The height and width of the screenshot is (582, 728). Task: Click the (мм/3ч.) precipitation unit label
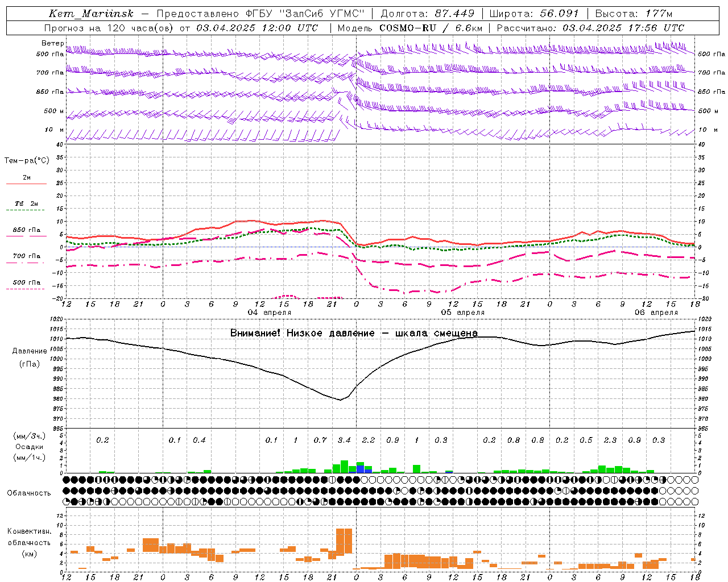(30, 436)
